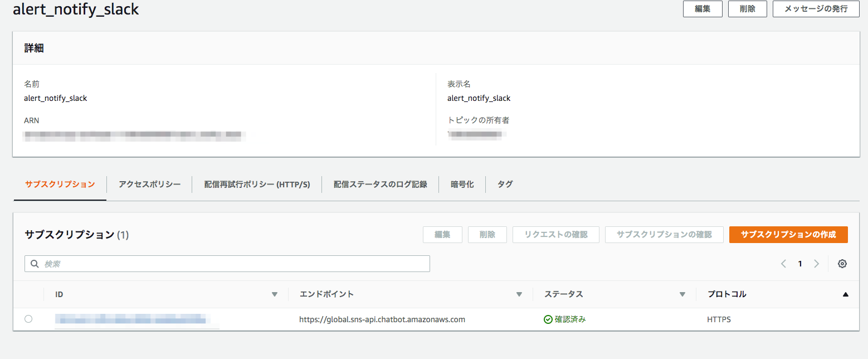Click the green confirmed status checkmark icon
868x359 pixels.
coord(548,319)
